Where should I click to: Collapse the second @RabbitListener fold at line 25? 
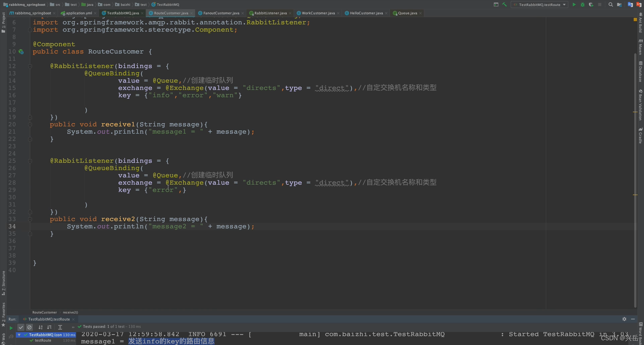pyautogui.click(x=30, y=161)
